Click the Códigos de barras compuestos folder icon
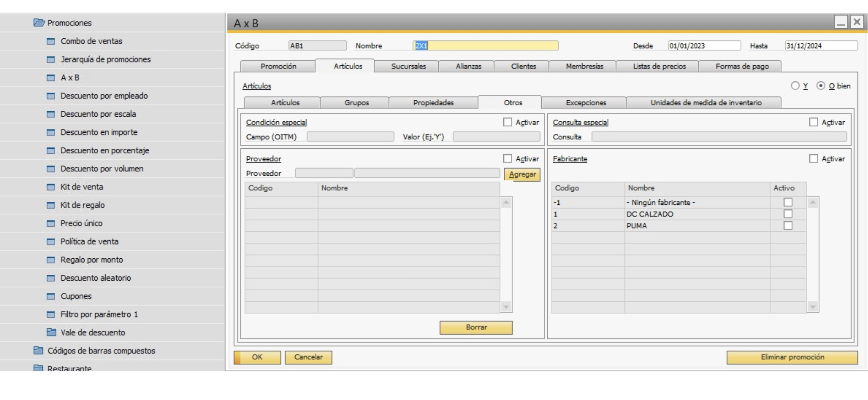The width and height of the screenshot is (868, 400). [38, 350]
